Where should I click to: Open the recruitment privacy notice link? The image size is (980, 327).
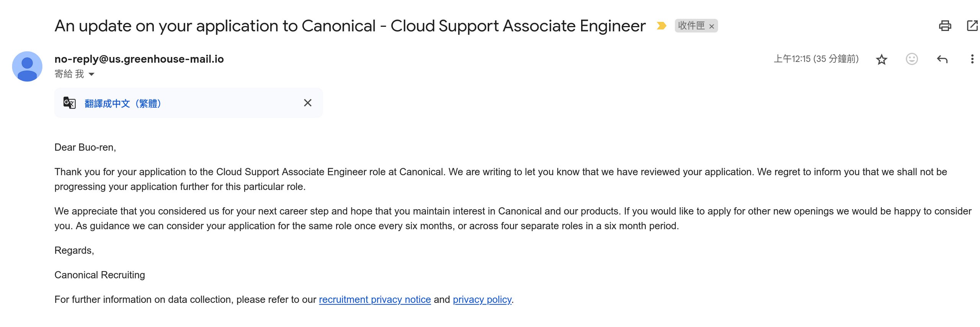tap(374, 299)
